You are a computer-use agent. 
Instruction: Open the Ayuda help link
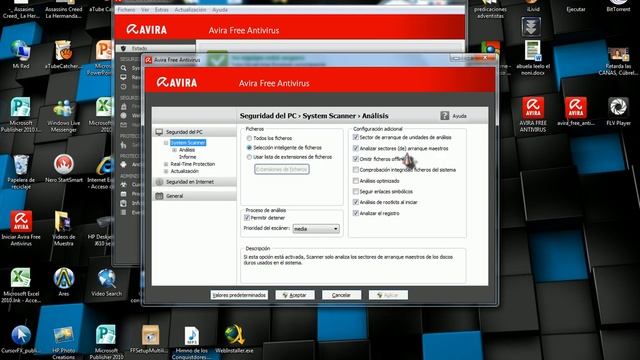point(460,116)
